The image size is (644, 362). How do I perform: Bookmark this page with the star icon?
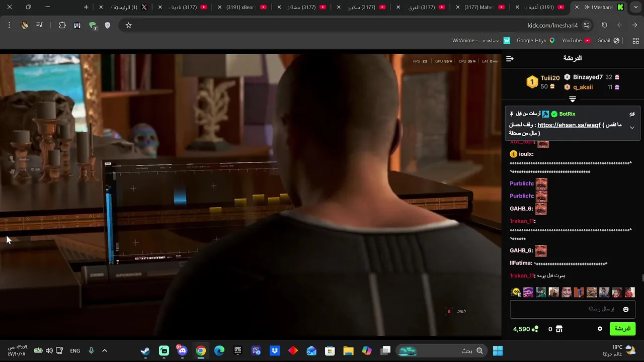[x=128, y=25]
